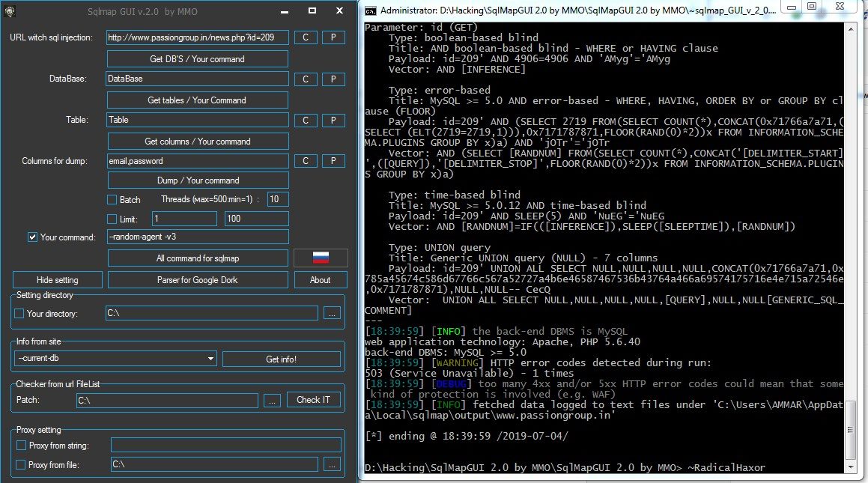The width and height of the screenshot is (868, 483).
Task: Click console scrollbar up arrow
Action: pos(850,29)
